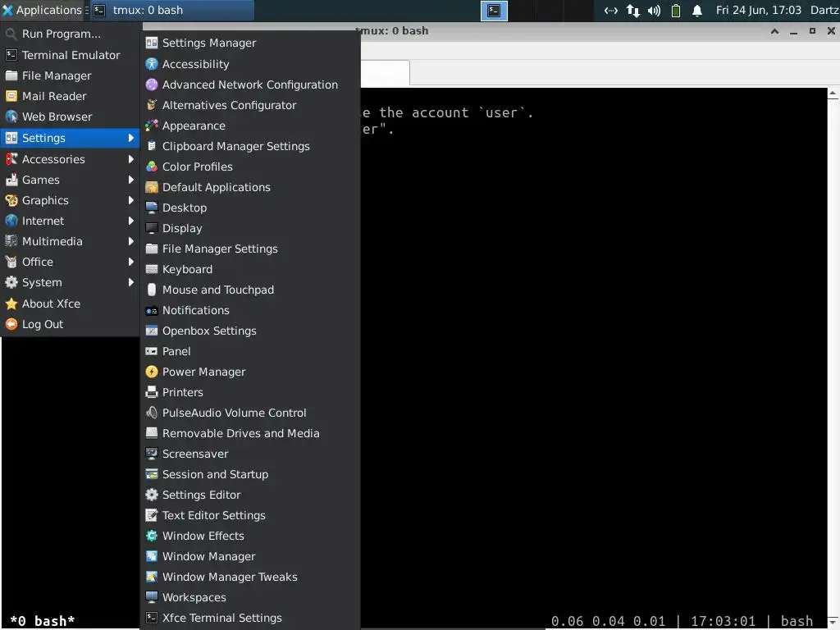Click the PulseAudio Volume Control speaker icon
This screenshot has width=840, height=630.
tap(152, 413)
